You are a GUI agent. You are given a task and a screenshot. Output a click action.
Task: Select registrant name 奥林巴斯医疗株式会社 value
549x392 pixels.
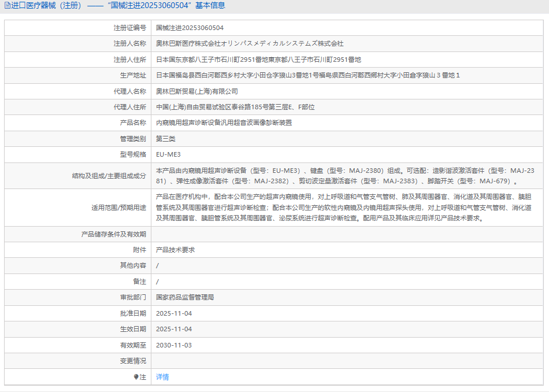click(250, 44)
